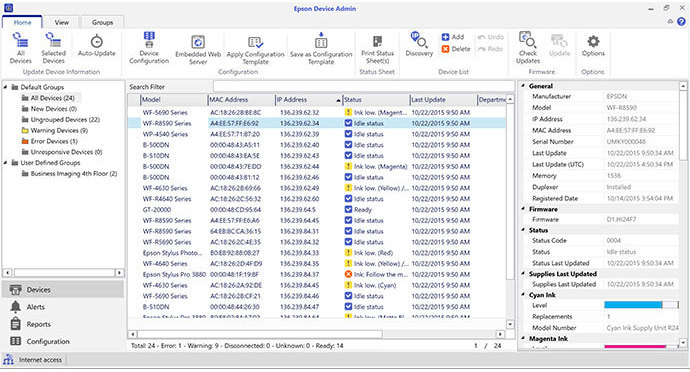
Task: Apply Configuration Template to device
Action: [x=255, y=50]
